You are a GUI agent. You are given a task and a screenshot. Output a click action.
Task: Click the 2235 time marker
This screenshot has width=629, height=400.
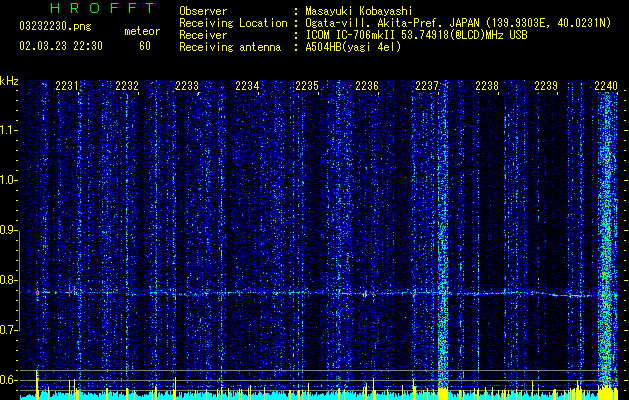[x=307, y=86]
